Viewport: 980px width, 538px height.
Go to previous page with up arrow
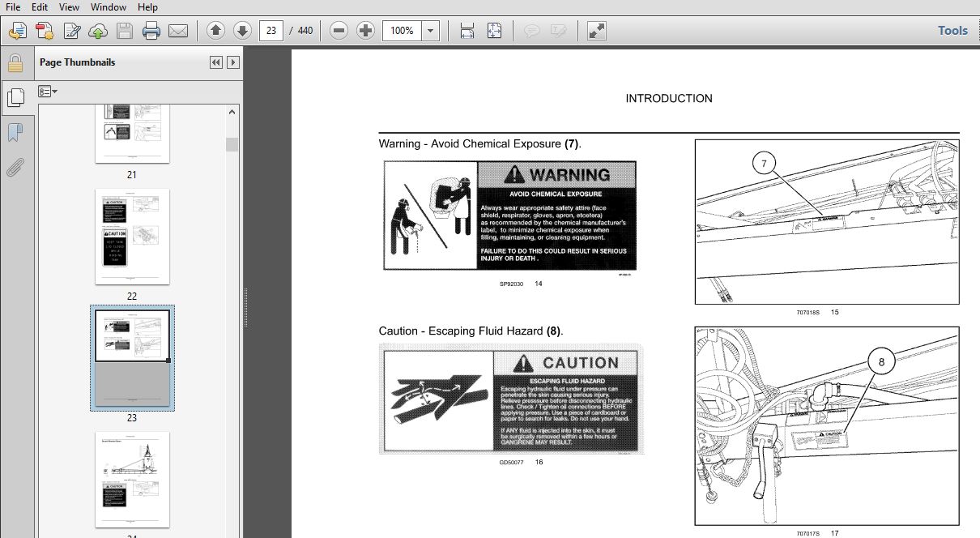[215, 31]
